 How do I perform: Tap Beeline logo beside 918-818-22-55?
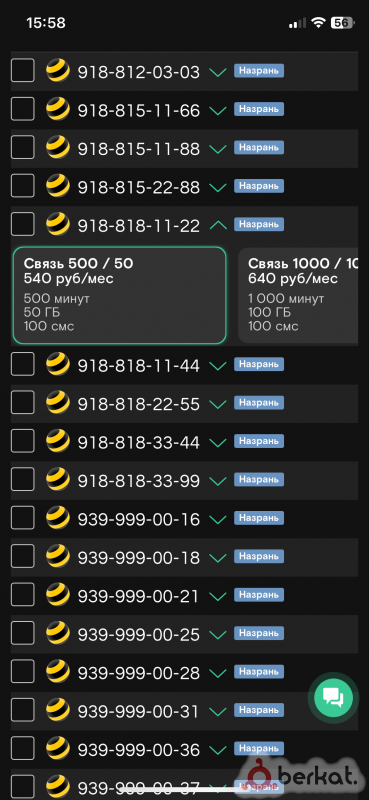pyautogui.click(x=58, y=403)
